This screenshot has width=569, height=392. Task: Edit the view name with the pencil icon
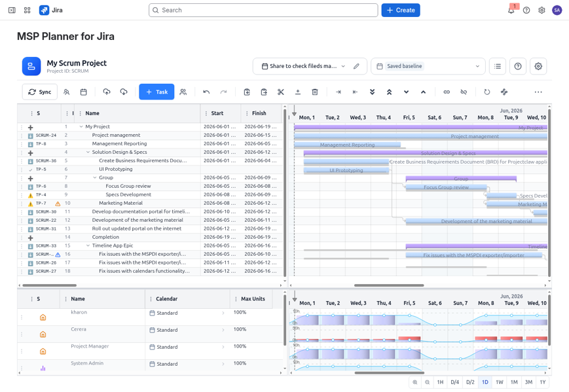356,66
